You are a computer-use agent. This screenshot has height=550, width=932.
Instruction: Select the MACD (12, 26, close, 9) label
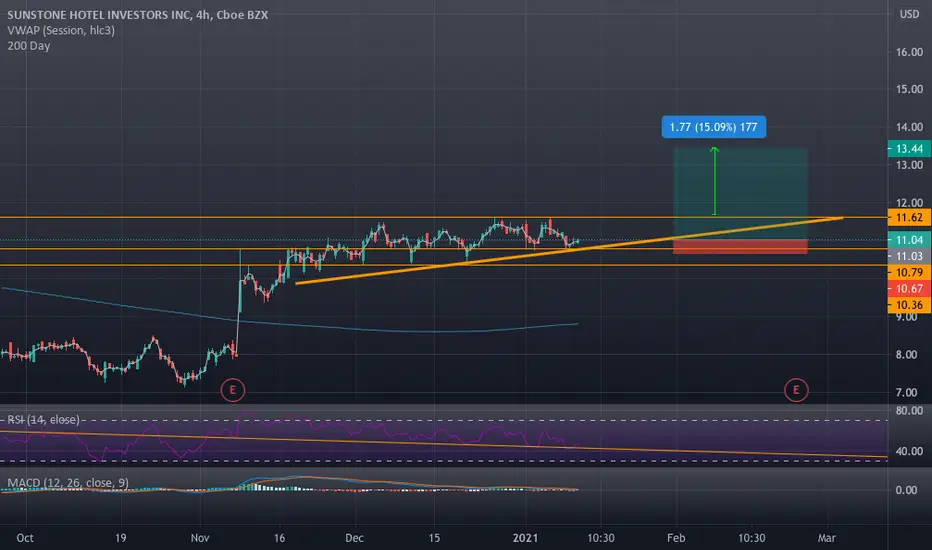coord(68,483)
